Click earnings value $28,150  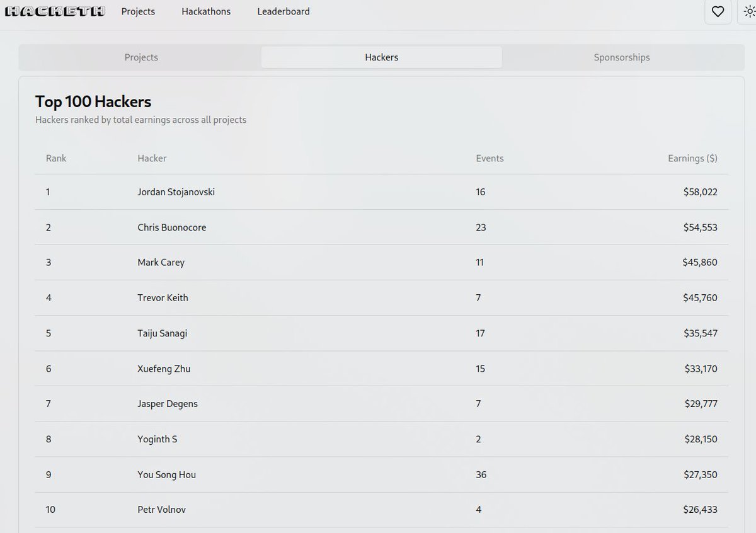click(x=701, y=439)
